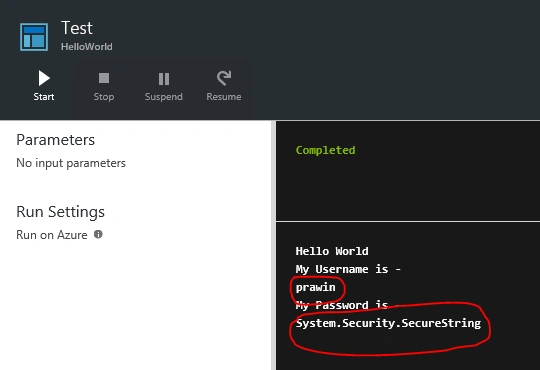This screenshot has height=370, width=540.
Task: Stop the running test
Action: pos(104,86)
